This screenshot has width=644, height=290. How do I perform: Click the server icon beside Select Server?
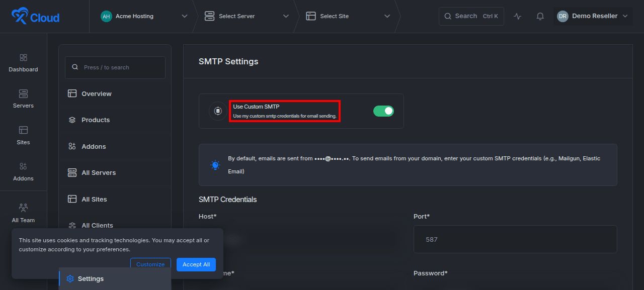click(209, 16)
